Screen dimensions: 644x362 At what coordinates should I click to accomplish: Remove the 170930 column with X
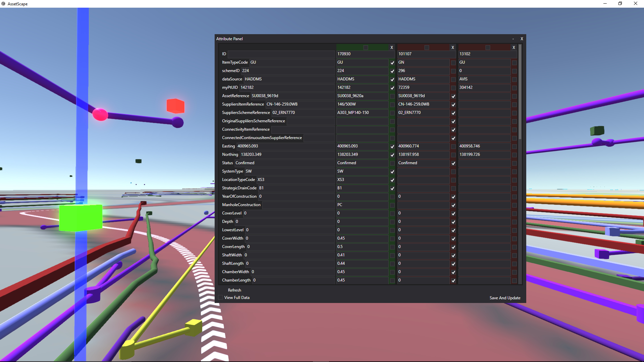[392, 47]
